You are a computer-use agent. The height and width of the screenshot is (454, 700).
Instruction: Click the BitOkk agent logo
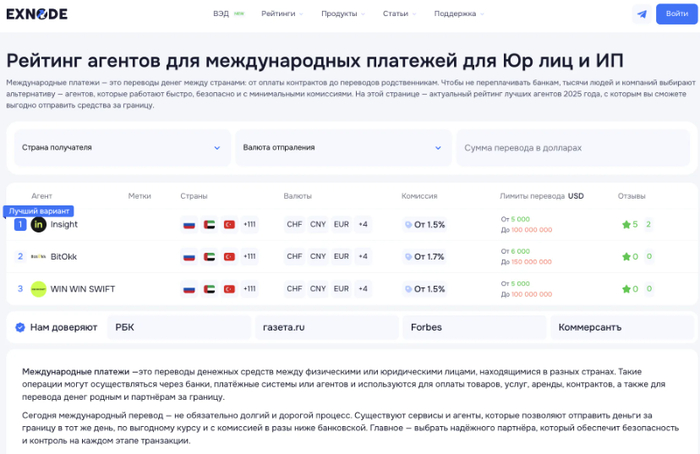pyautogui.click(x=38, y=257)
